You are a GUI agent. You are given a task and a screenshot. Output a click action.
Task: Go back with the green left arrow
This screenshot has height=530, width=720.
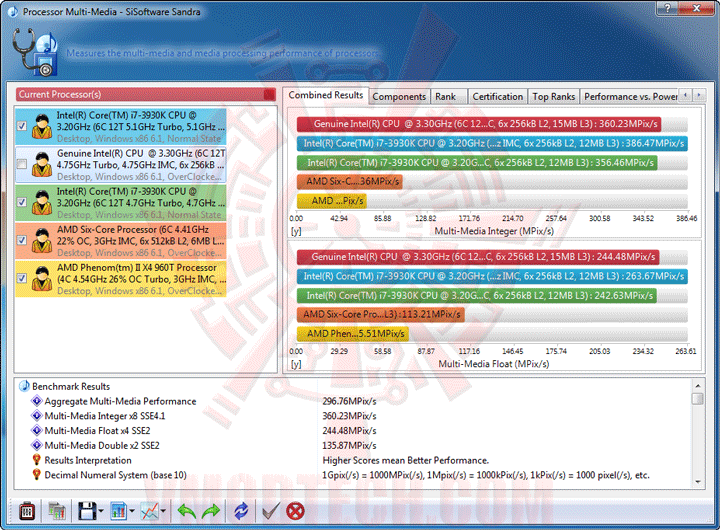(x=187, y=511)
